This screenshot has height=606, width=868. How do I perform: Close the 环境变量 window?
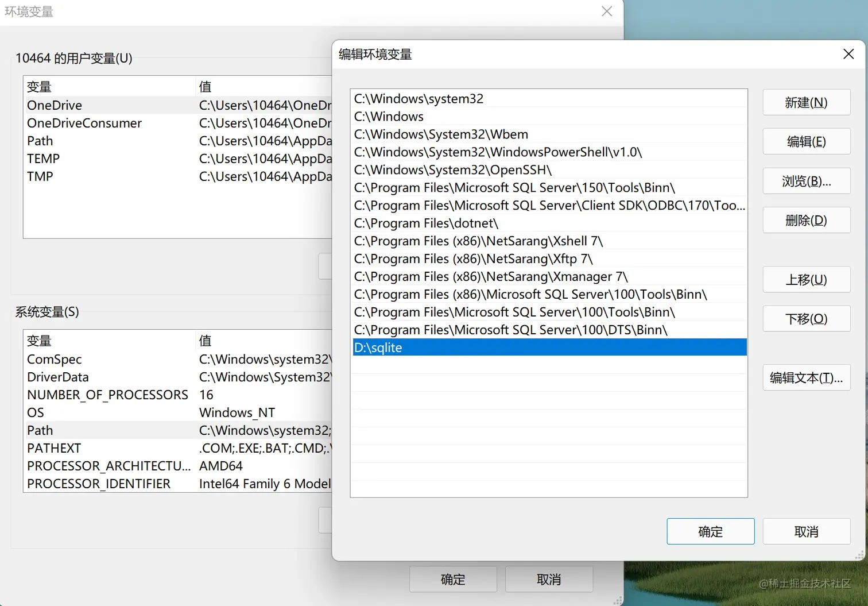(x=607, y=11)
